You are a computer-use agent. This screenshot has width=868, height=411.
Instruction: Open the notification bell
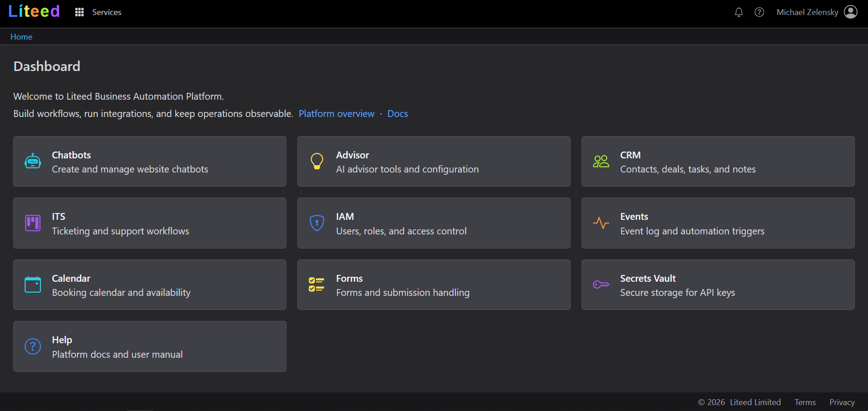(x=738, y=12)
